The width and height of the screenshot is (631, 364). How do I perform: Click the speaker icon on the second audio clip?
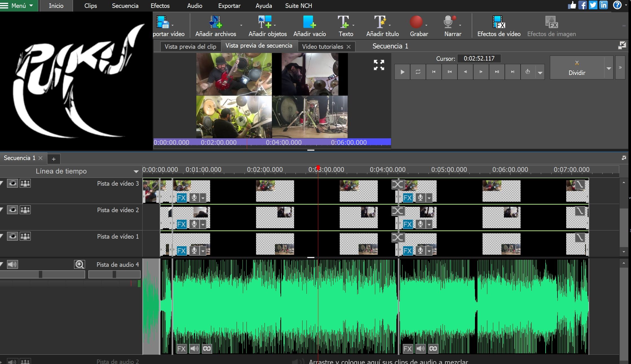(421, 349)
